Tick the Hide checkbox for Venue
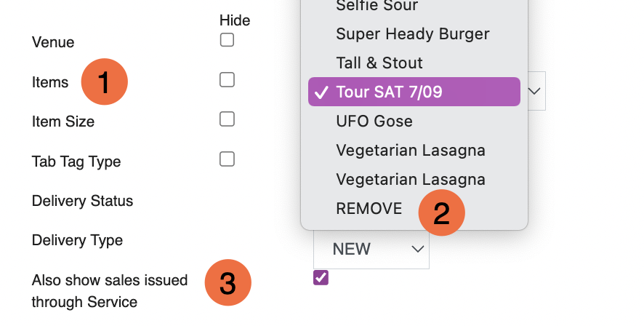The width and height of the screenshot is (644, 326). (227, 40)
